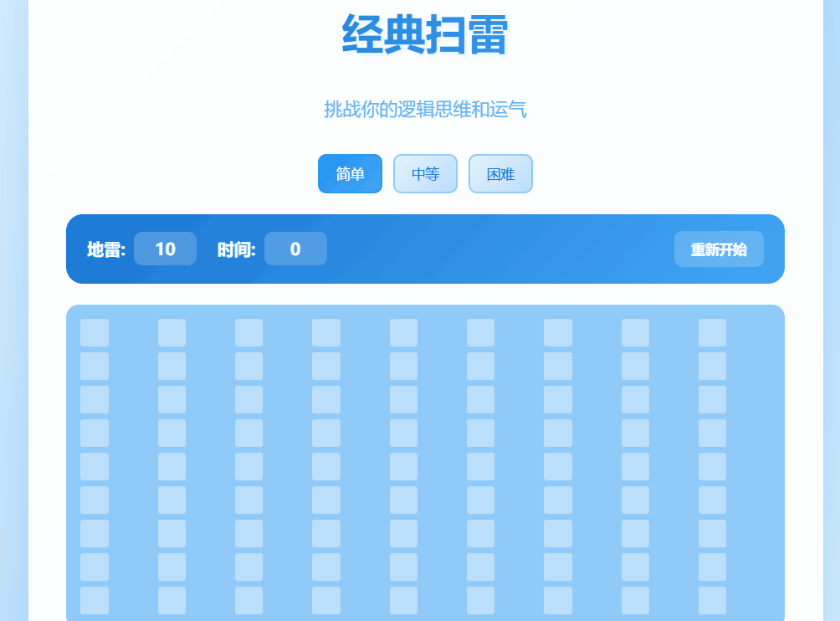Uncover the cell in row 4, column 8
Screen dimensions: 840x621
click(635, 433)
